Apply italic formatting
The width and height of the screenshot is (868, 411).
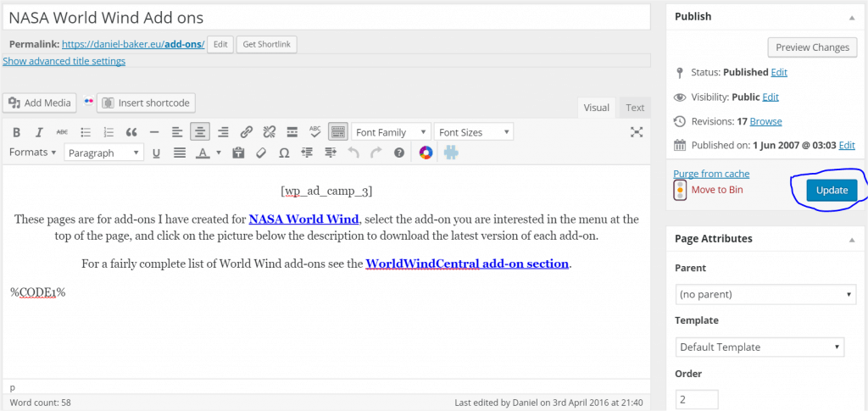(x=39, y=132)
